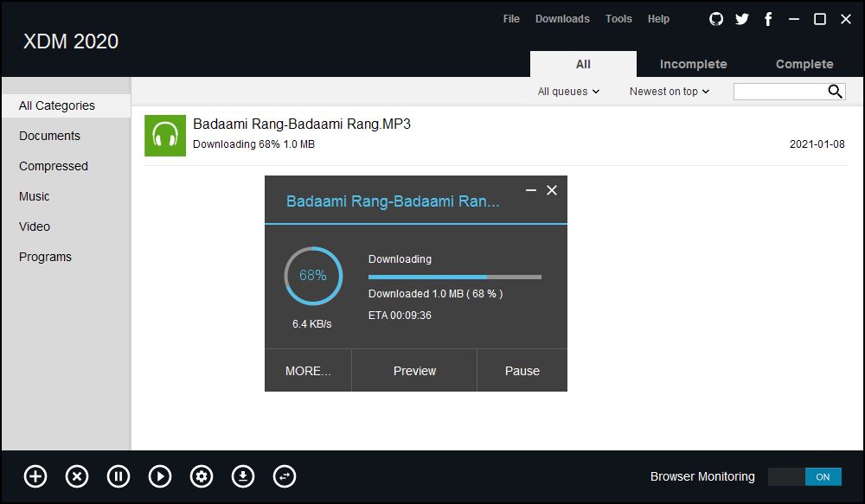This screenshot has height=504, width=865.
Task: Click the ETA 00:09:36 text
Action: tap(400, 316)
